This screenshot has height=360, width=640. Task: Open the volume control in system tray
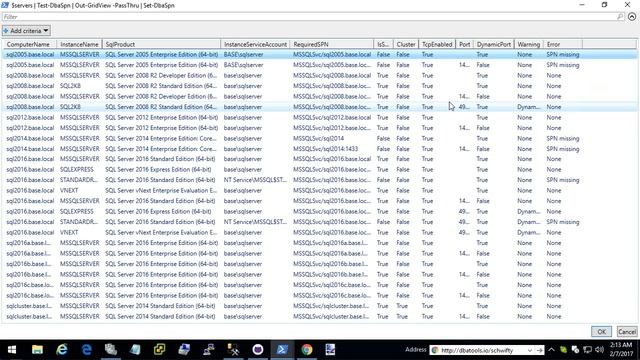[600, 350]
